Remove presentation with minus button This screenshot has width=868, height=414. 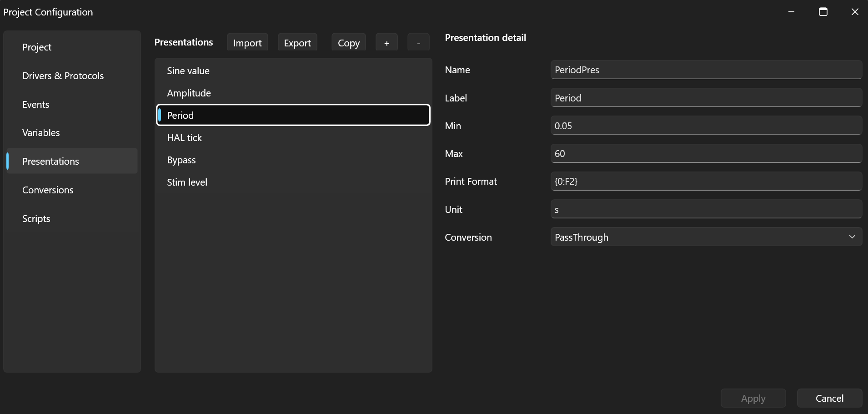tap(419, 43)
